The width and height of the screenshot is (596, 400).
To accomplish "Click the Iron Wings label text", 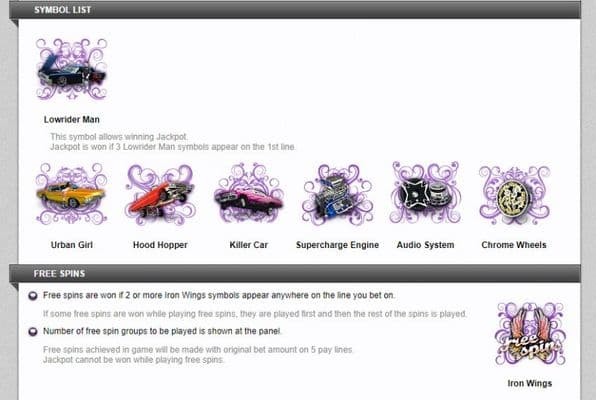I will click(530, 383).
